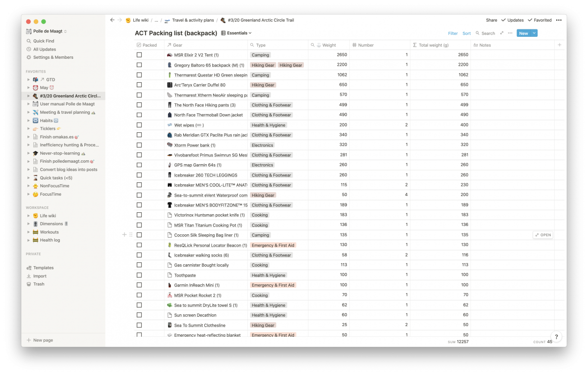Check Packed for Garmin InReach Mini
Viewport: 588px width, 375px height.
tap(139, 285)
